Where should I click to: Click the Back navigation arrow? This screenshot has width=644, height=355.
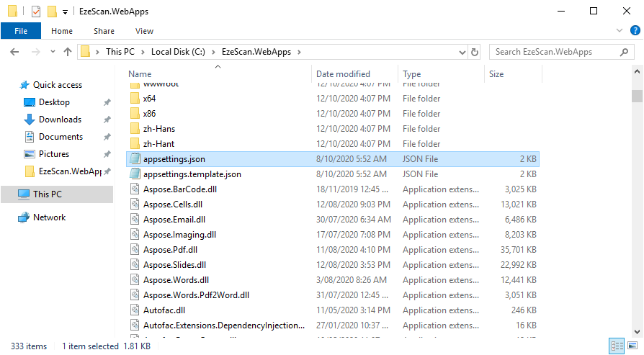(15, 52)
